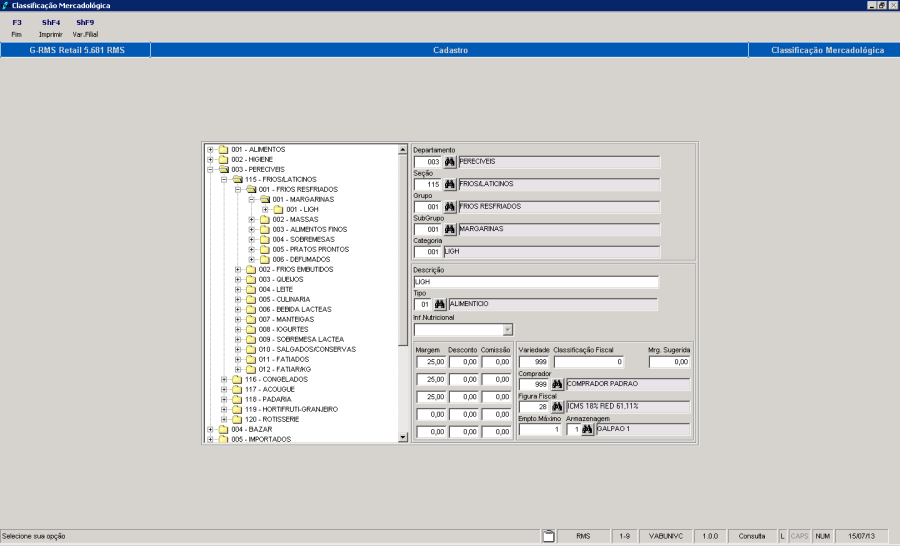The image size is (900, 546).
Task: Select 003 - ALIMENTOS FINOS tree item
Action: point(309,230)
